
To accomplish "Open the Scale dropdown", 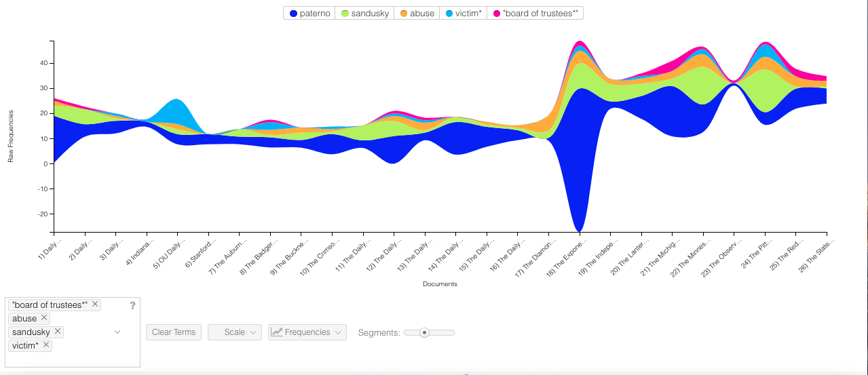I will 235,332.
